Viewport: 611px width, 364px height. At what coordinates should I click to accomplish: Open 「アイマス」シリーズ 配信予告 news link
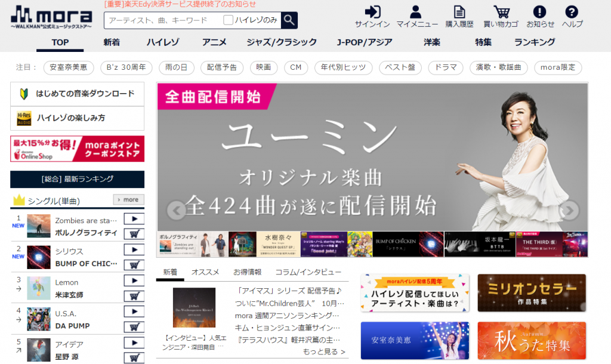click(289, 291)
